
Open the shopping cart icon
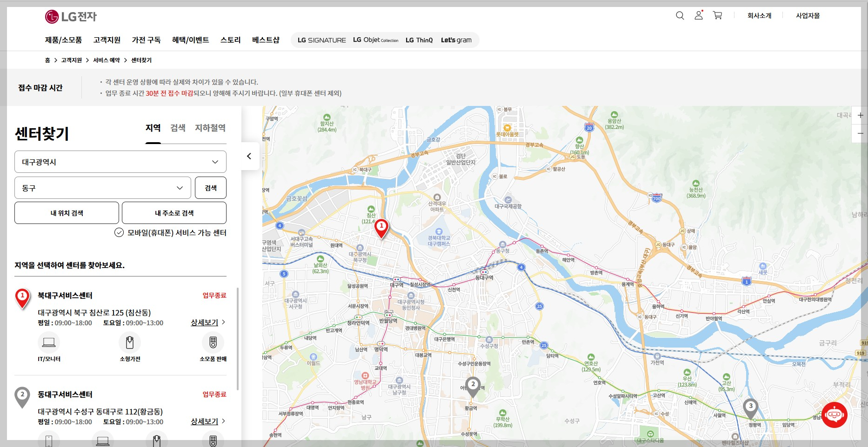coord(718,15)
